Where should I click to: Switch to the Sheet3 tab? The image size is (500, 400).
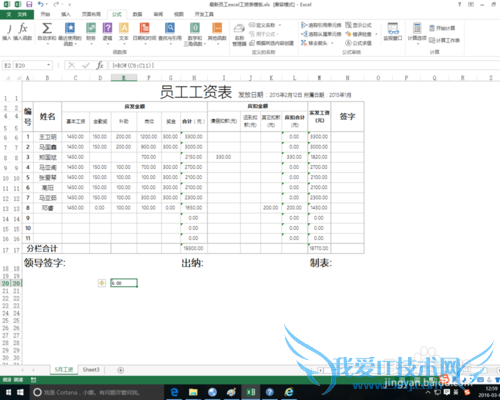click(x=91, y=370)
